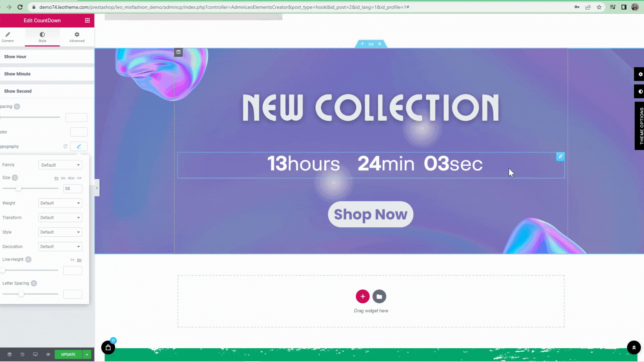Viewport: 644px width, 362px height.
Task: Click the typography edit pencil icon
Action: pos(79,146)
